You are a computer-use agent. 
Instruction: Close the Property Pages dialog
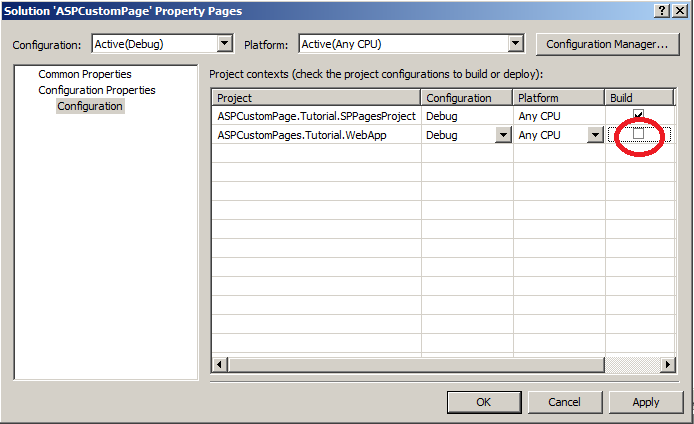click(x=681, y=9)
